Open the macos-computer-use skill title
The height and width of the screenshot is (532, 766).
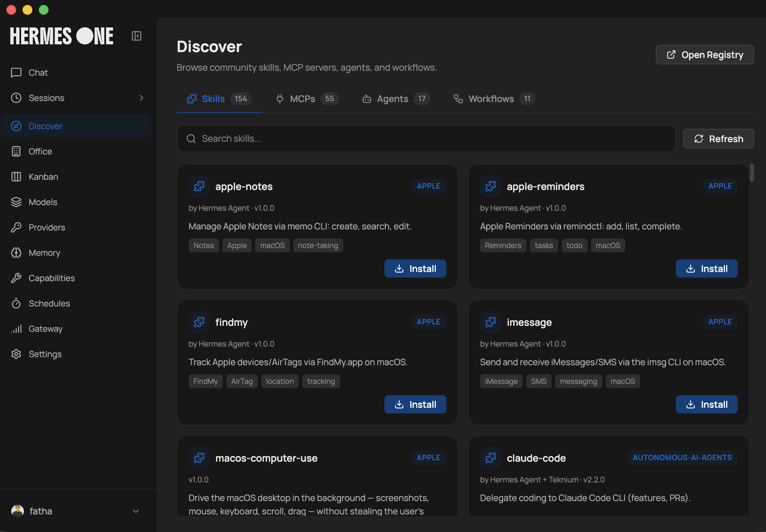266,458
